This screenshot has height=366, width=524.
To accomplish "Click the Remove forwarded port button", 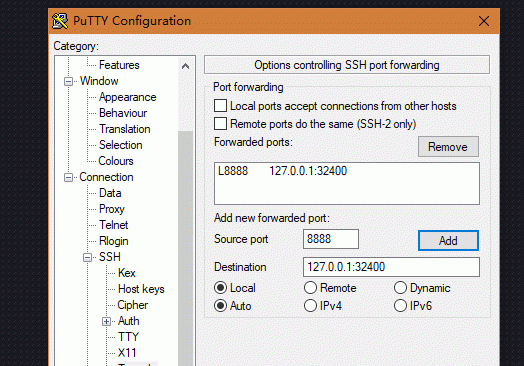I will pyautogui.click(x=448, y=146).
